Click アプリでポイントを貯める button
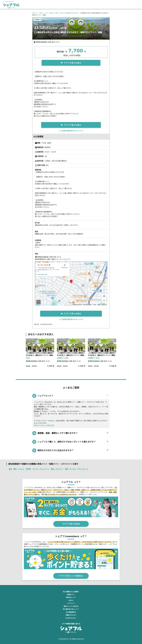This screenshot has width=142, height=644. (x=71, y=576)
